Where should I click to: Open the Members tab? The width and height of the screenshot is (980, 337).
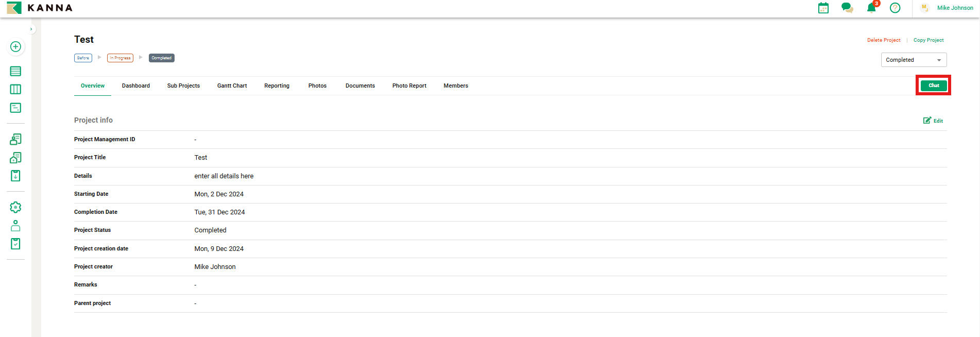click(455, 86)
